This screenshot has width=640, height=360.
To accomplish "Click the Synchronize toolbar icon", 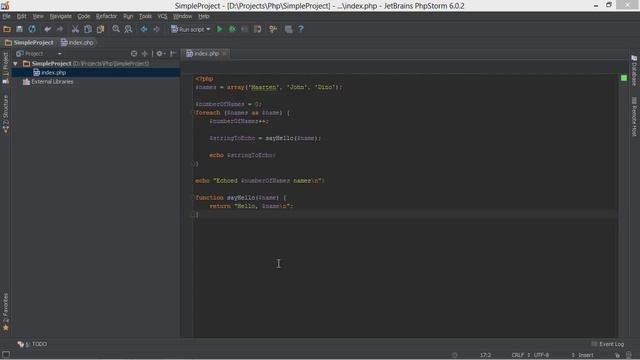I will tap(32, 29).
